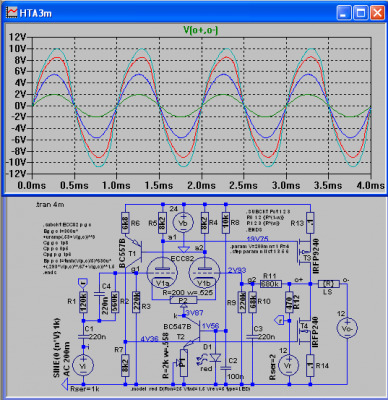The width and height of the screenshot is (388, 400).
Task: Click the red LED diode D1
Action: (215, 358)
